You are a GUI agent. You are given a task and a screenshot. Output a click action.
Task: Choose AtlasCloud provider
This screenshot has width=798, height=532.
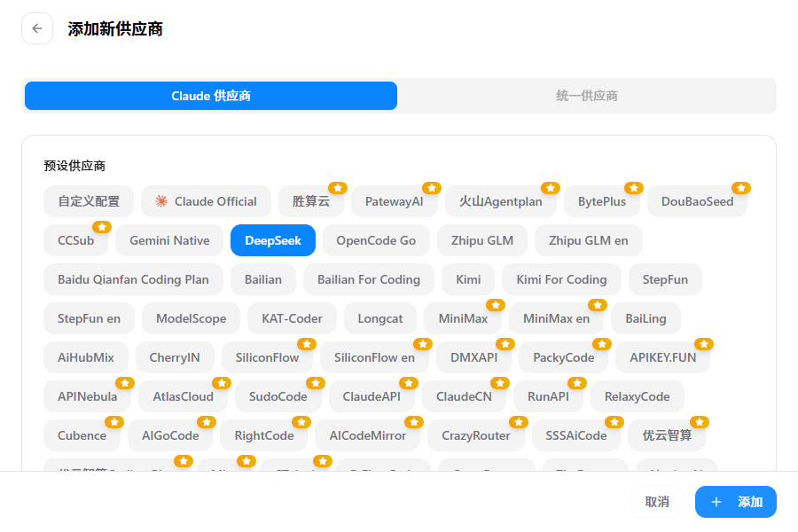tap(184, 396)
